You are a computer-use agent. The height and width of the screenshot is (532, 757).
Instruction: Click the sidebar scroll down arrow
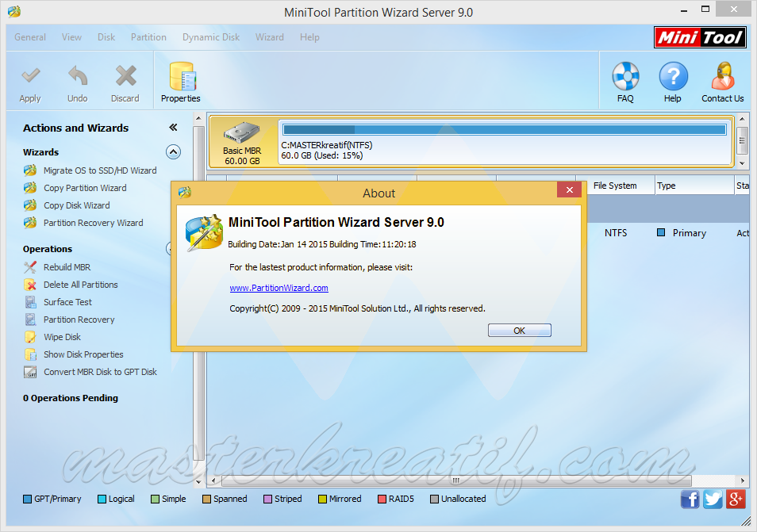click(x=198, y=481)
